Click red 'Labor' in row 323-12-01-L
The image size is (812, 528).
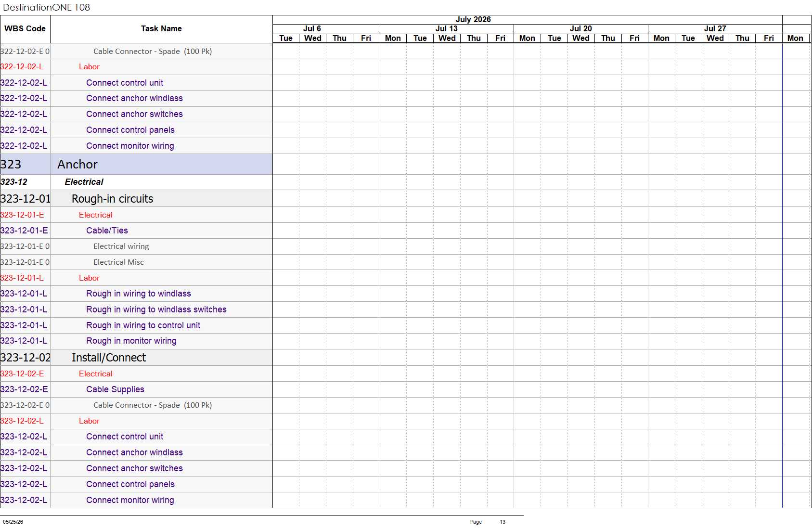(89, 278)
